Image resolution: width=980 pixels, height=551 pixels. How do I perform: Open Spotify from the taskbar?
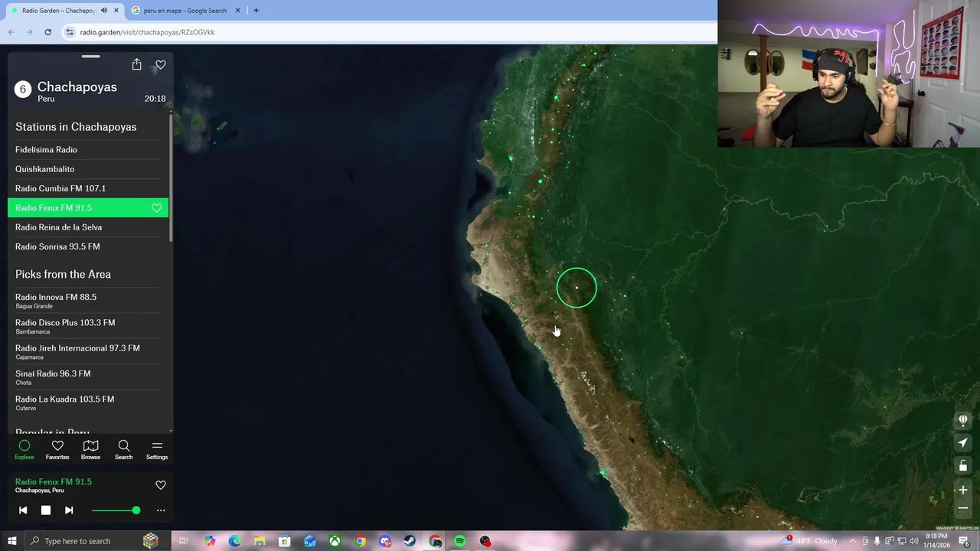(x=459, y=541)
